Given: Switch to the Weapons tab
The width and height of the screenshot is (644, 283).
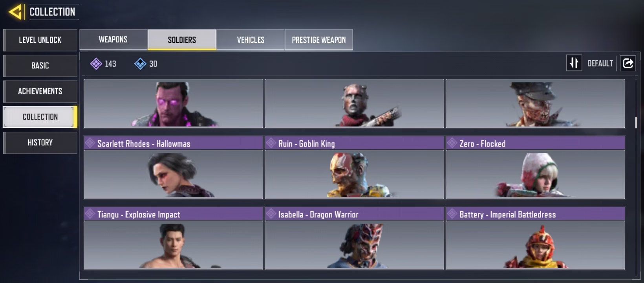Looking at the screenshot, I should click(x=113, y=40).
